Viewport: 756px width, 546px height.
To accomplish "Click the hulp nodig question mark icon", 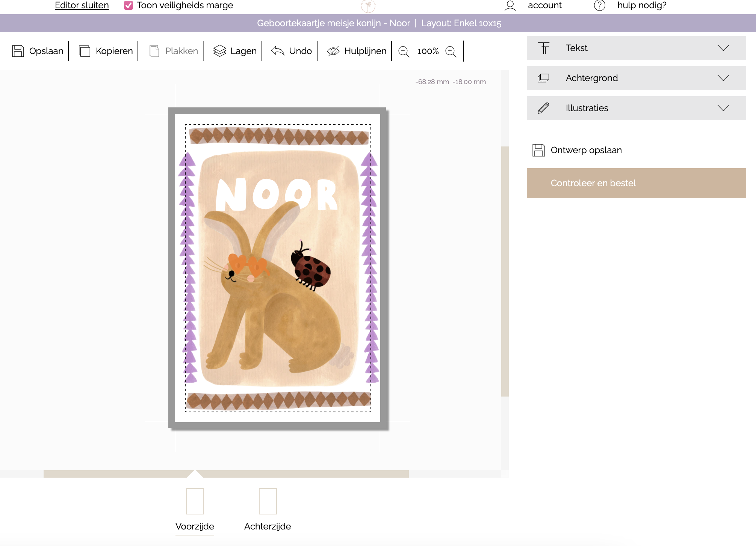I will click(599, 6).
